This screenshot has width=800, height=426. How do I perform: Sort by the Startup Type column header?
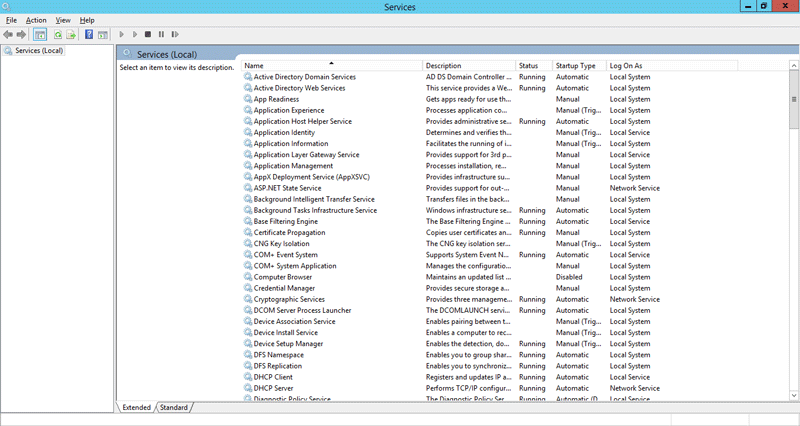pos(579,65)
